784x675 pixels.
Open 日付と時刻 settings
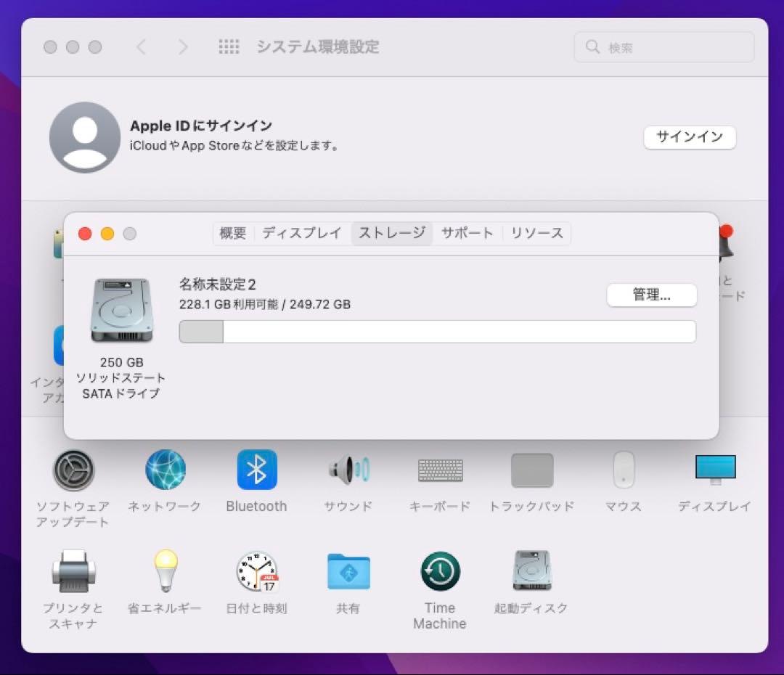(x=256, y=572)
